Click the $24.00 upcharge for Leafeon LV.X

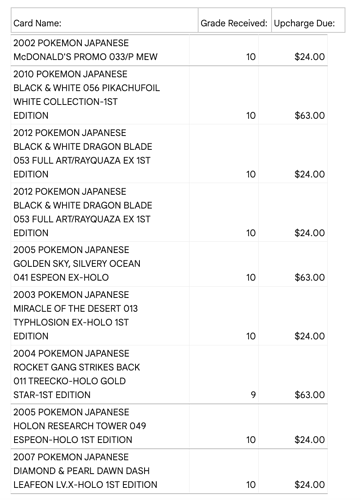tap(310, 485)
